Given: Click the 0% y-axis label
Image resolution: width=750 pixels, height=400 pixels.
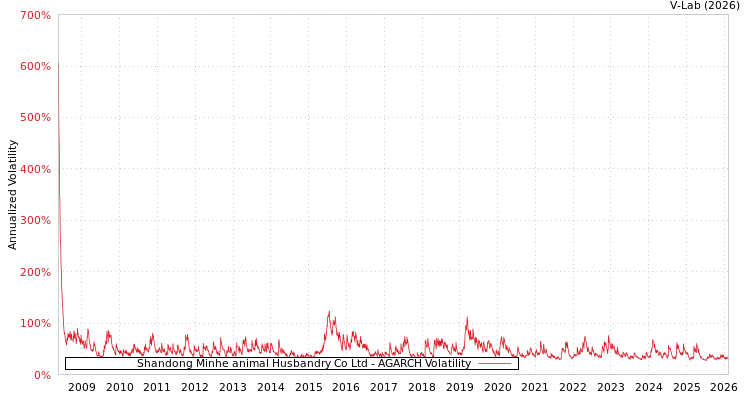Looking at the screenshot, I should (41, 375).
